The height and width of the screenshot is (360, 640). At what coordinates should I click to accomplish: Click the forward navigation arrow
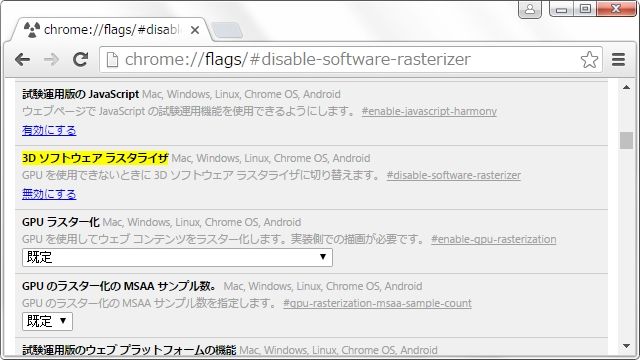[x=51, y=60]
